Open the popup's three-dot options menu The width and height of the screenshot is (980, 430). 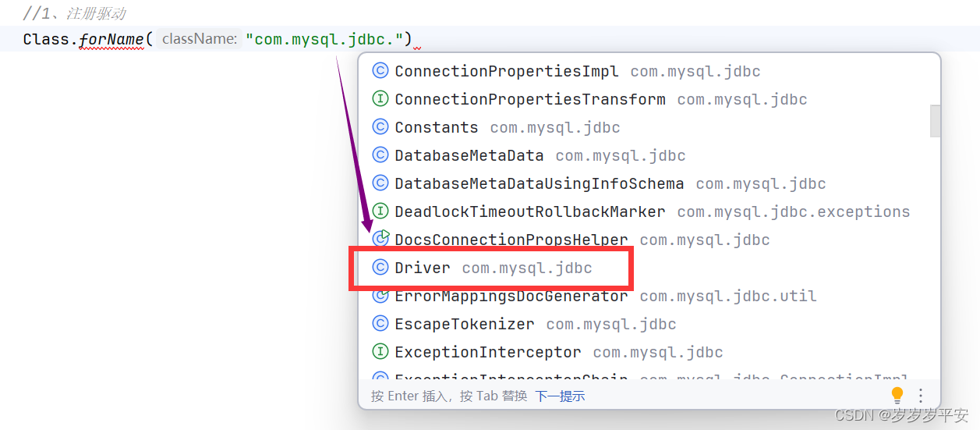[921, 395]
